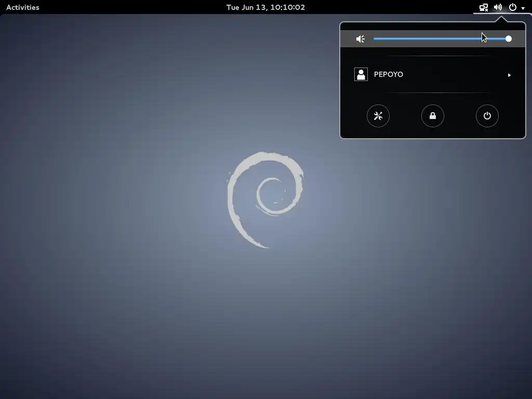Click the round power off button
The width and height of the screenshot is (532, 399).
click(x=487, y=116)
